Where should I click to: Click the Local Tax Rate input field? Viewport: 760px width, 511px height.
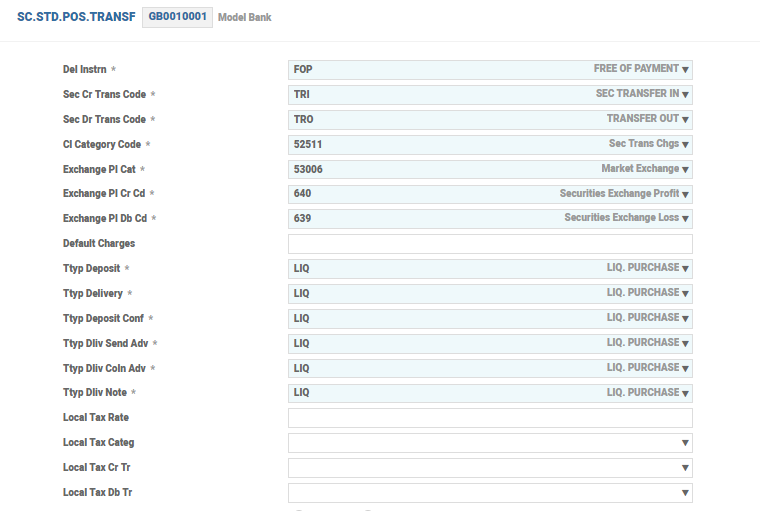(490, 418)
